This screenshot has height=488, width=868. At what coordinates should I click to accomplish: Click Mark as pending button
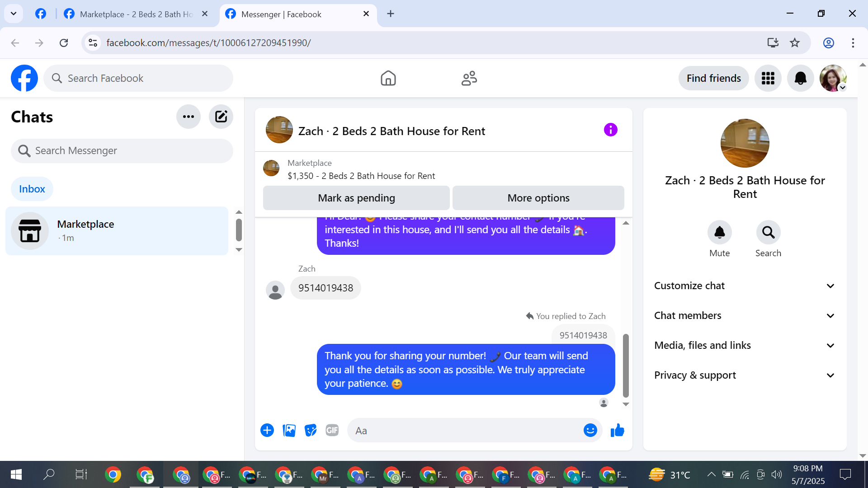pyautogui.click(x=356, y=198)
